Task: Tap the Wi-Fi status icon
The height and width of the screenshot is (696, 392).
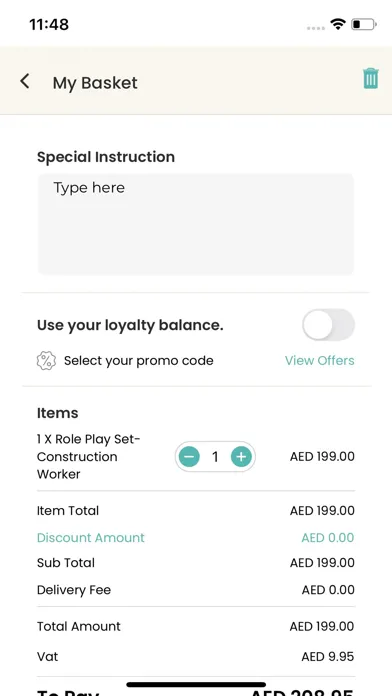Action: click(338, 24)
